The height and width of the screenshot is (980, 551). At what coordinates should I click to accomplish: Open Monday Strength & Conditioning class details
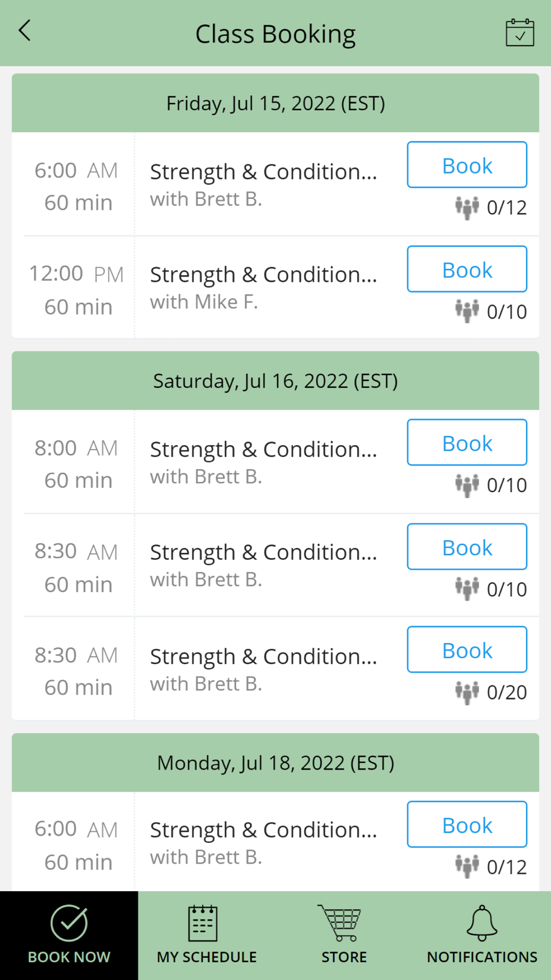263,842
